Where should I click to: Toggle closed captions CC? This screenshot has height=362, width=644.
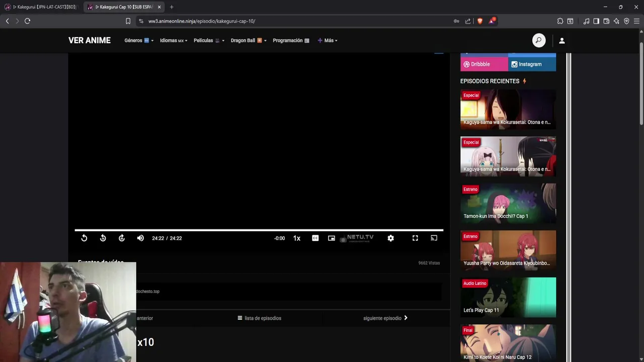tap(315, 238)
